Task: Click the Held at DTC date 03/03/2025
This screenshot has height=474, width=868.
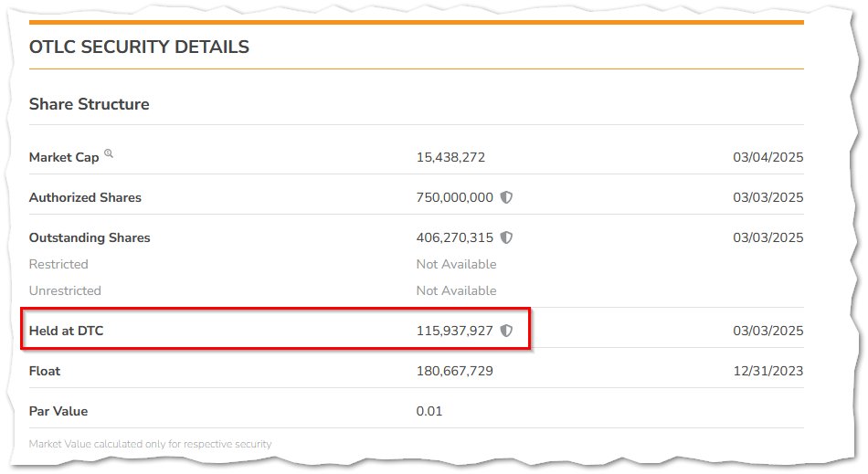Action: (767, 331)
